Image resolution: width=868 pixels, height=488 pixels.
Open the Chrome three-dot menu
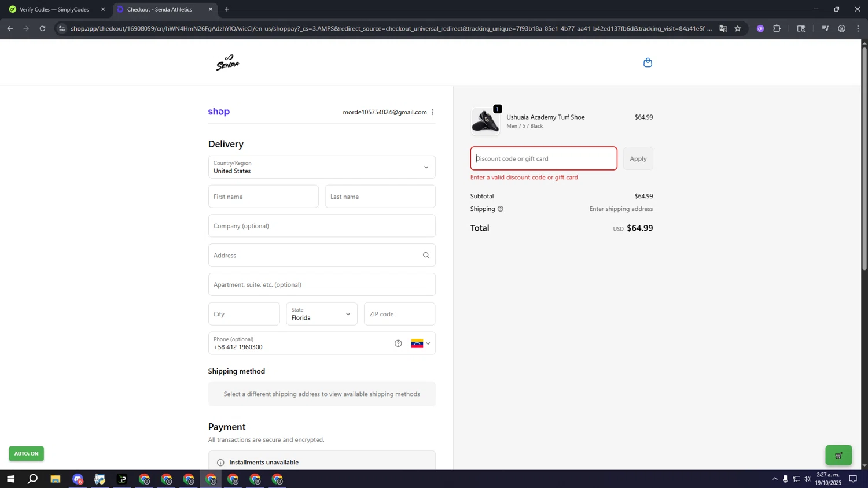[858, 28]
